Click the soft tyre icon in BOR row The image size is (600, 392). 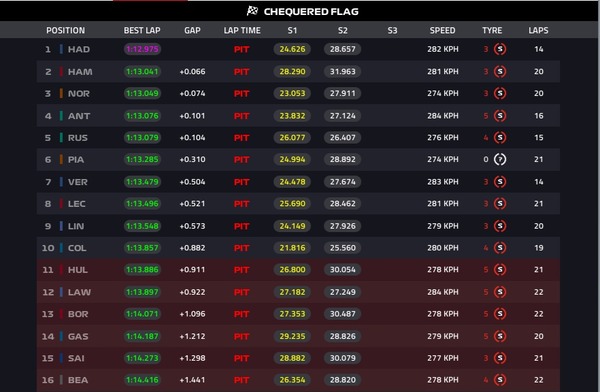[500, 314]
